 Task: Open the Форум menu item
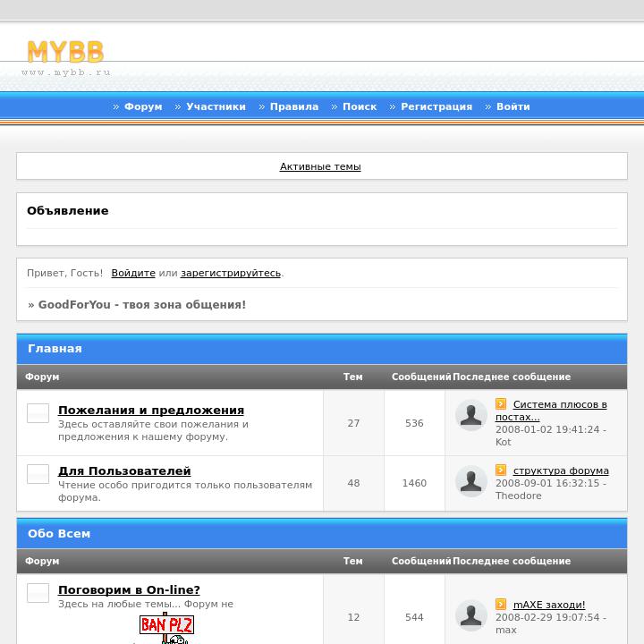pyautogui.click(x=143, y=106)
